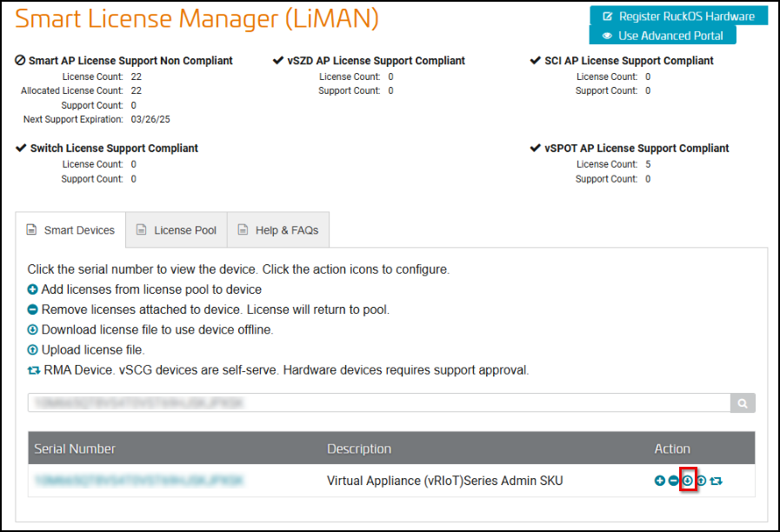Click the vSPOT License Count value 5

click(648, 164)
